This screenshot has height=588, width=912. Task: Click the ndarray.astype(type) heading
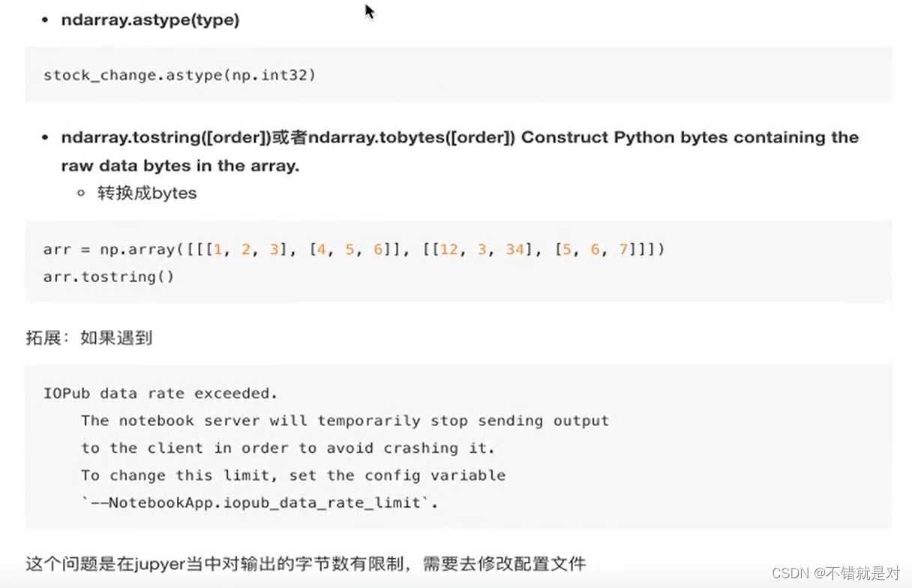[x=149, y=20]
